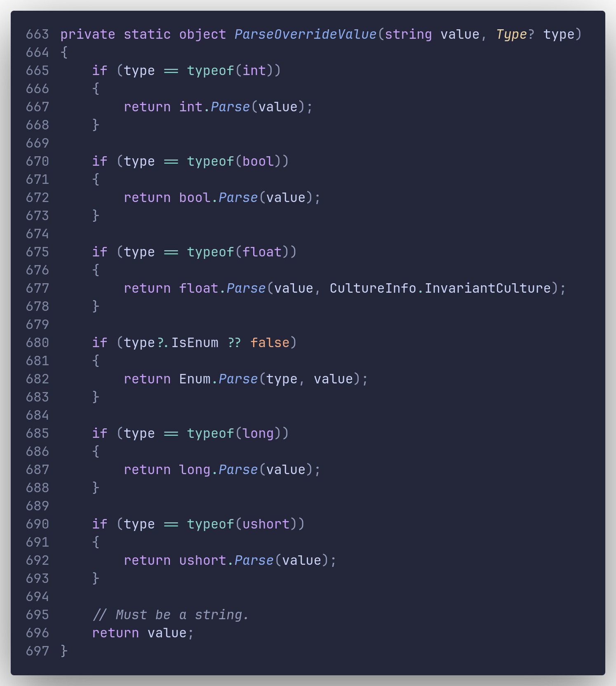Click the 'private' keyword

pos(87,34)
